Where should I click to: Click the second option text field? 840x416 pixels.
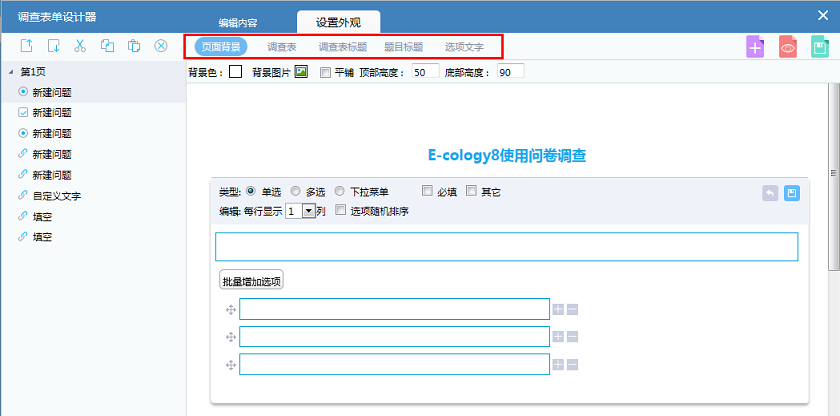click(394, 336)
